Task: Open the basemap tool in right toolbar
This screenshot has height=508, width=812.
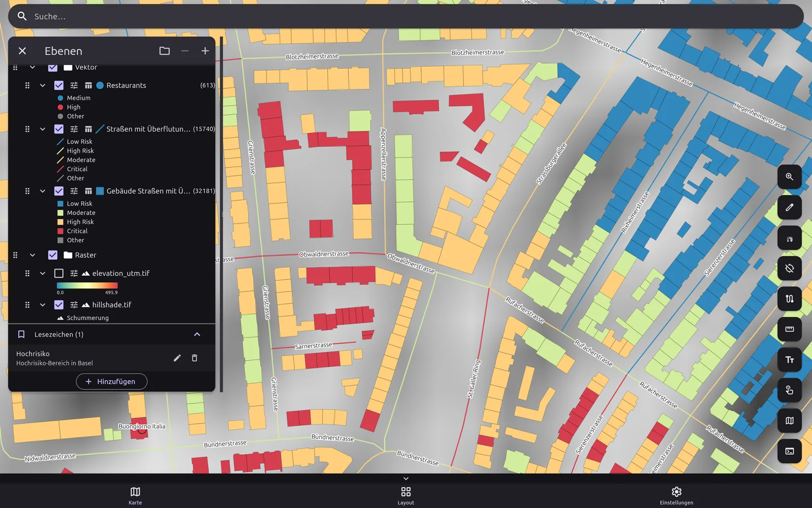Action: pyautogui.click(x=790, y=421)
